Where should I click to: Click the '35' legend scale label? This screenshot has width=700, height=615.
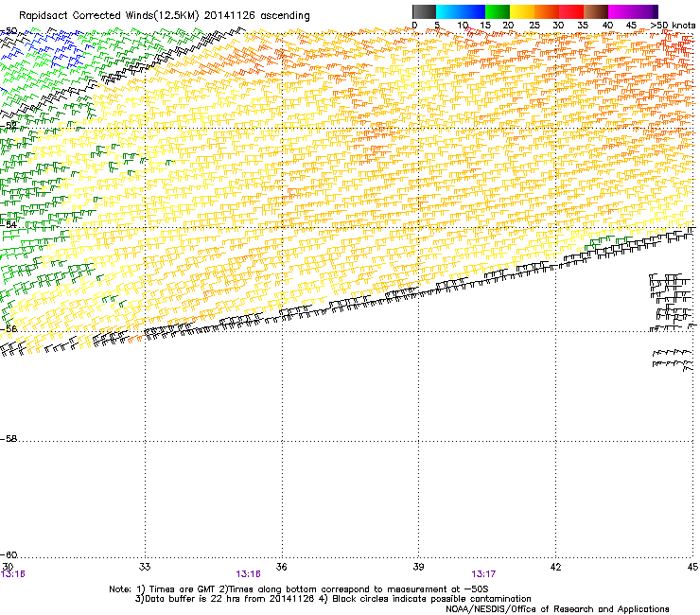(583, 26)
